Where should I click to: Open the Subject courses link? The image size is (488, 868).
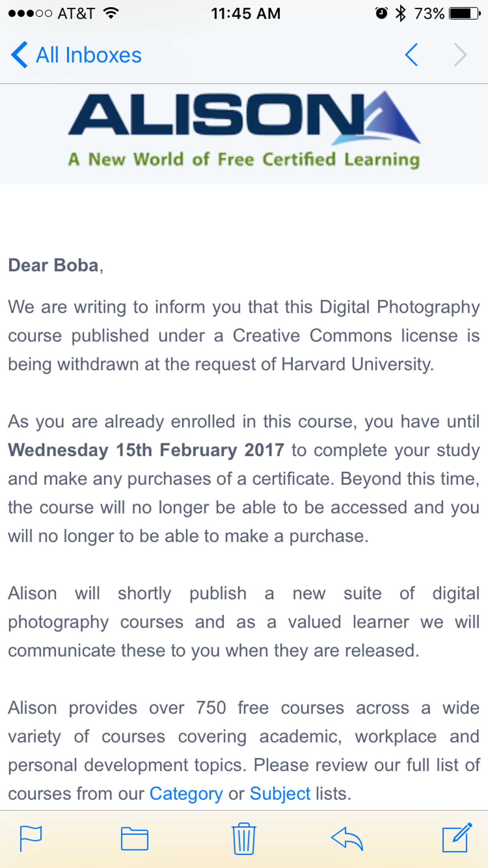coord(280,794)
